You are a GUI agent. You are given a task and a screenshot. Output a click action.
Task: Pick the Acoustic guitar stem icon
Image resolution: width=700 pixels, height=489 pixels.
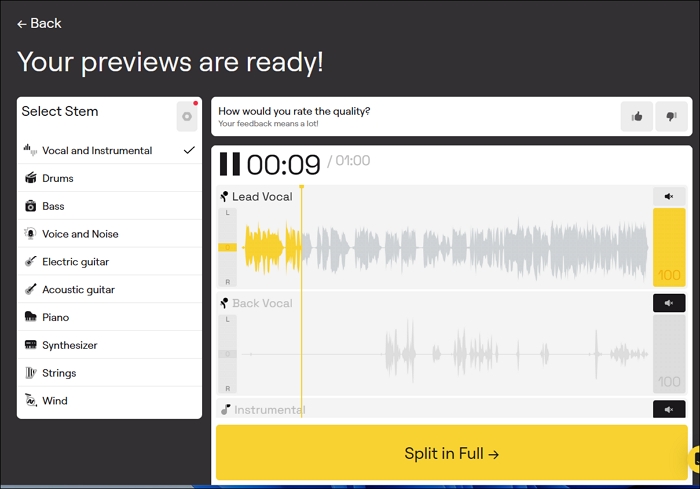32,290
